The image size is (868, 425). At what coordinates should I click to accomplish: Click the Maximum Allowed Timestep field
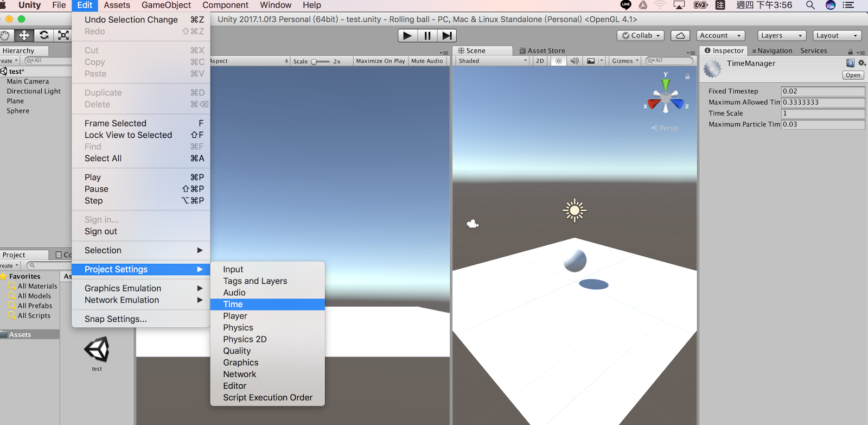click(x=822, y=102)
